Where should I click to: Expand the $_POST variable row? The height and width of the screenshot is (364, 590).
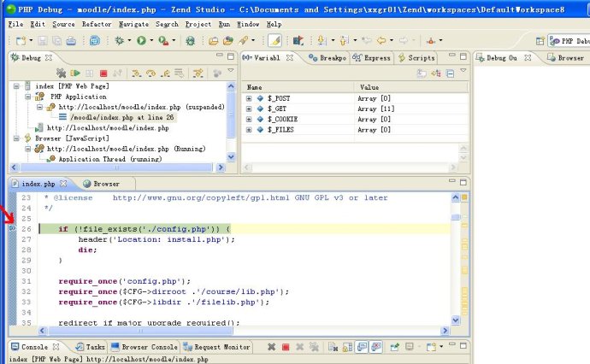pos(249,98)
